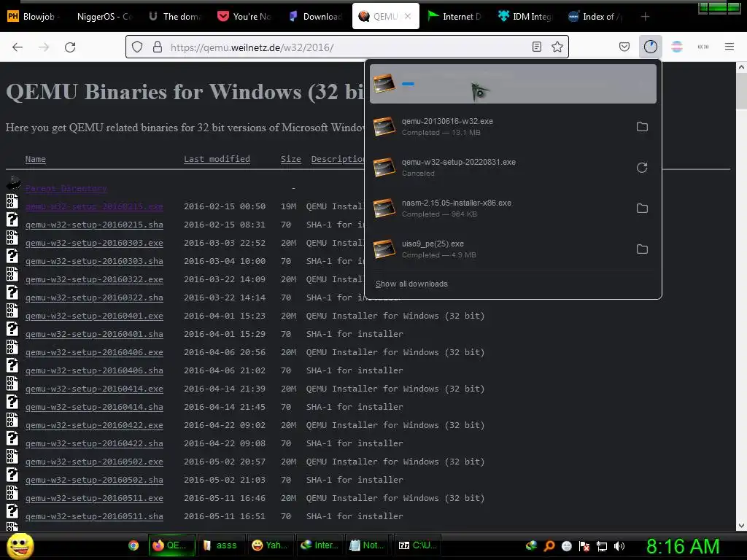Switch to the 'Inter...' taskbar window
This screenshot has height=560, width=747.
tap(320, 545)
